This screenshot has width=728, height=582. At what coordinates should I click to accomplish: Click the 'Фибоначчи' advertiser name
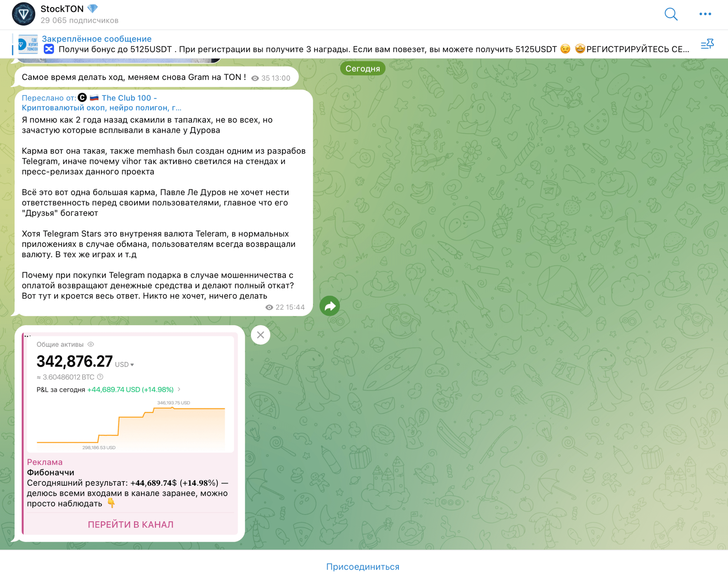pos(50,473)
